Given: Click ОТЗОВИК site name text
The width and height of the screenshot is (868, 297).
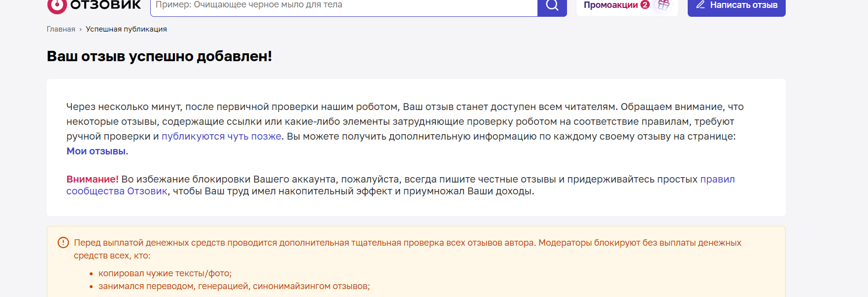Looking at the screenshot, I should pos(106,5).
